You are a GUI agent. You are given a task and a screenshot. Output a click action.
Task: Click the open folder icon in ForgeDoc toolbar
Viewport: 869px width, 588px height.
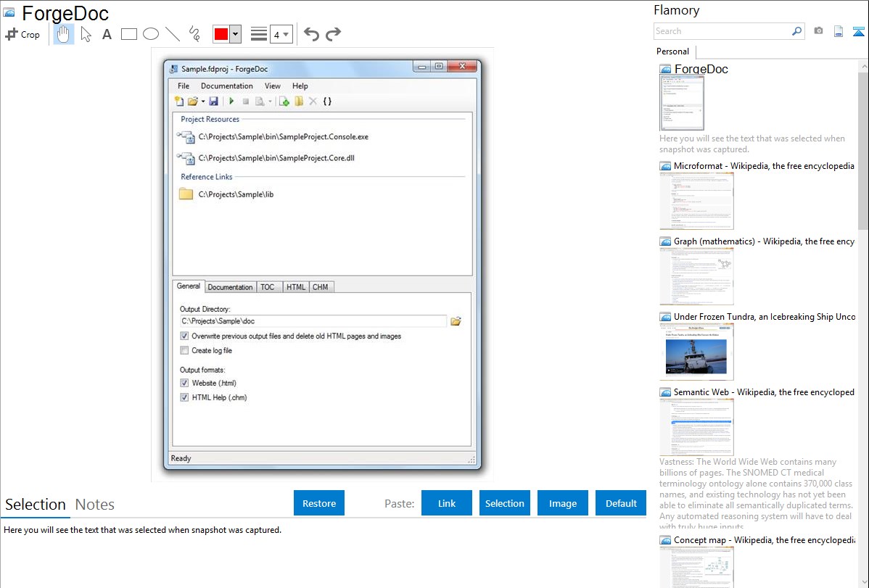192,102
